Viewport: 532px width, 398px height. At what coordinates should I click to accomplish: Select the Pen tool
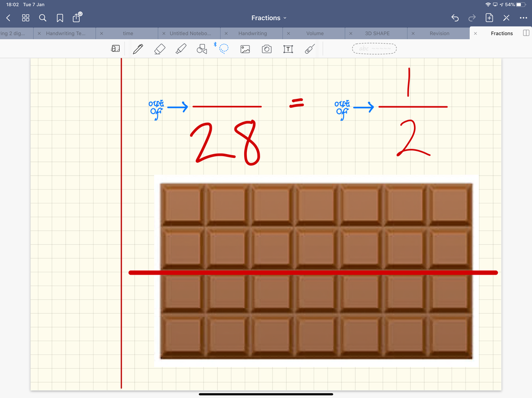point(138,49)
